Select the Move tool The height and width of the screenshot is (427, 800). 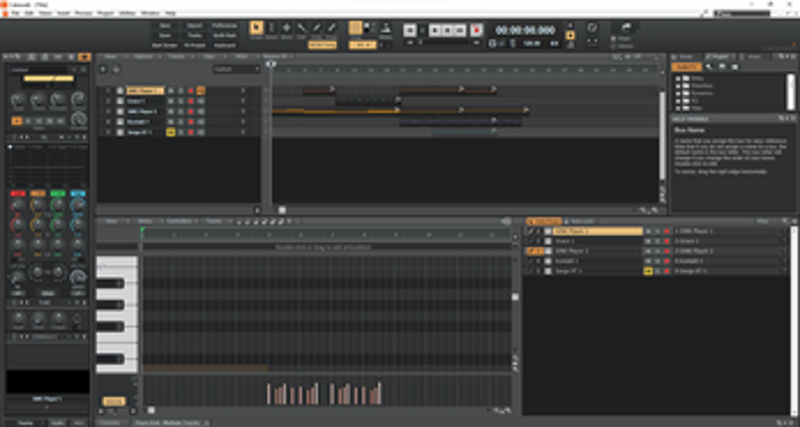[287, 29]
